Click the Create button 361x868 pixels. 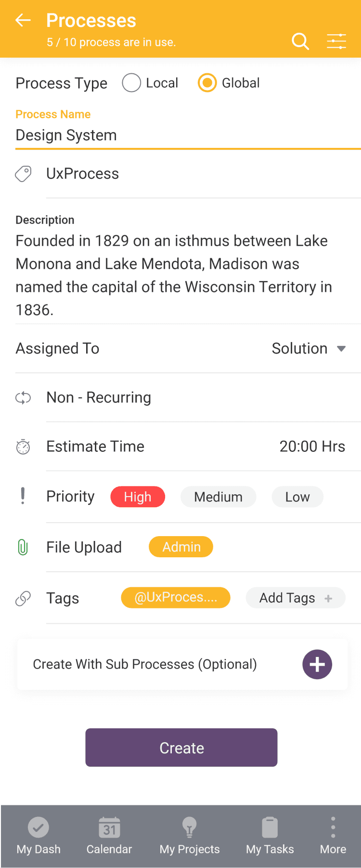click(x=181, y=748)
